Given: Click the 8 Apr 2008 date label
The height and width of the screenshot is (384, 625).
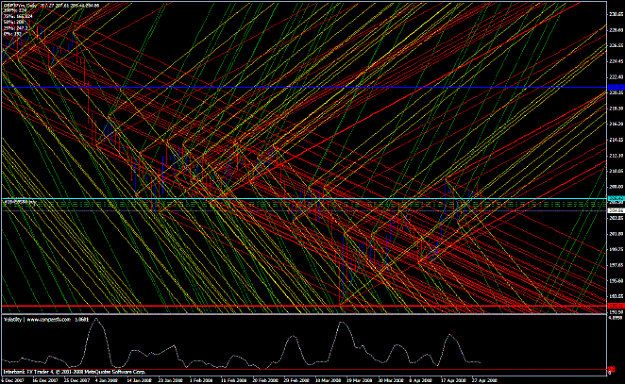Looking at the screenshot, I should pos(421,380).
